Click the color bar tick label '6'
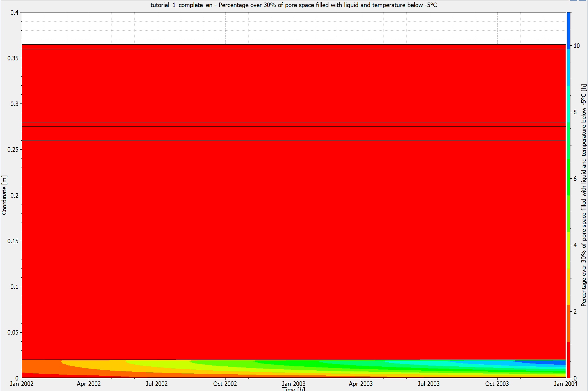The height and width of the screenshot is (391, 588). tap(575, 179)
